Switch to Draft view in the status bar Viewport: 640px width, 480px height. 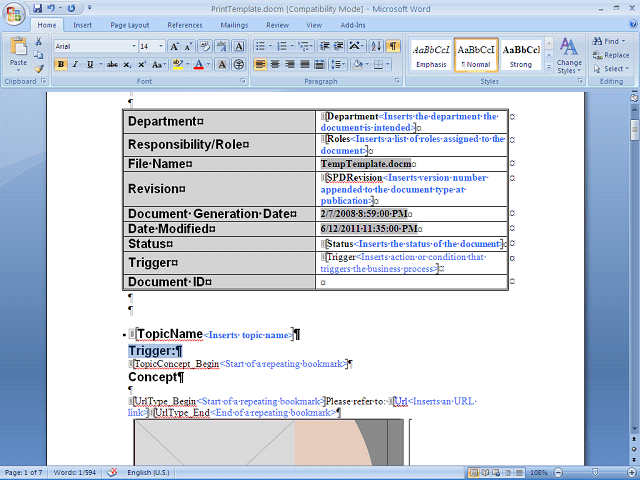519,473
